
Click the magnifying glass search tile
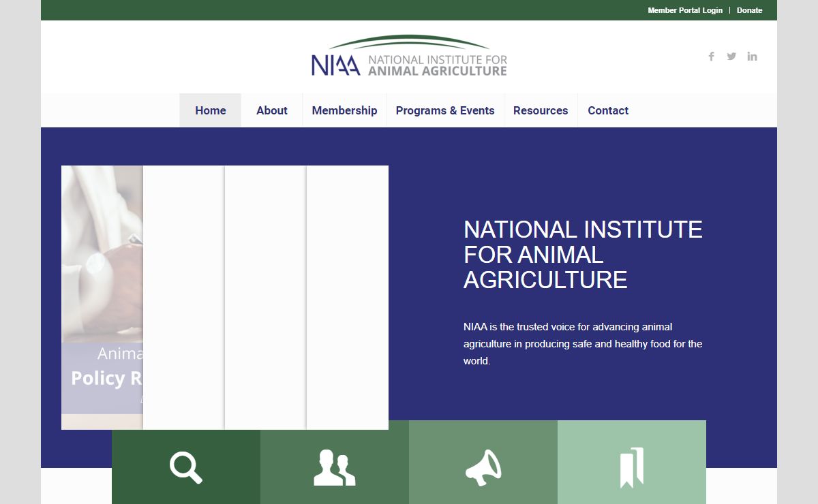(186, 462)
